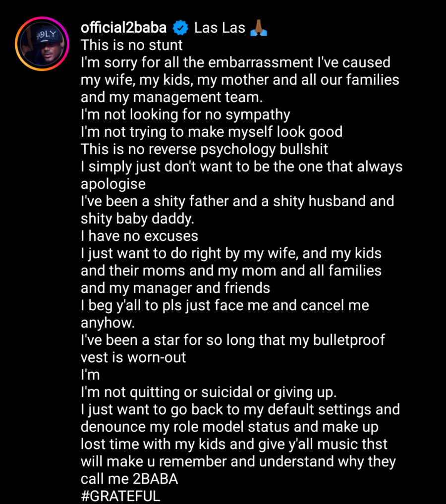Screen dimensions: 446x504
Task: Click the 'and my manager and friends' line
Action: click(x=175, y=288)
